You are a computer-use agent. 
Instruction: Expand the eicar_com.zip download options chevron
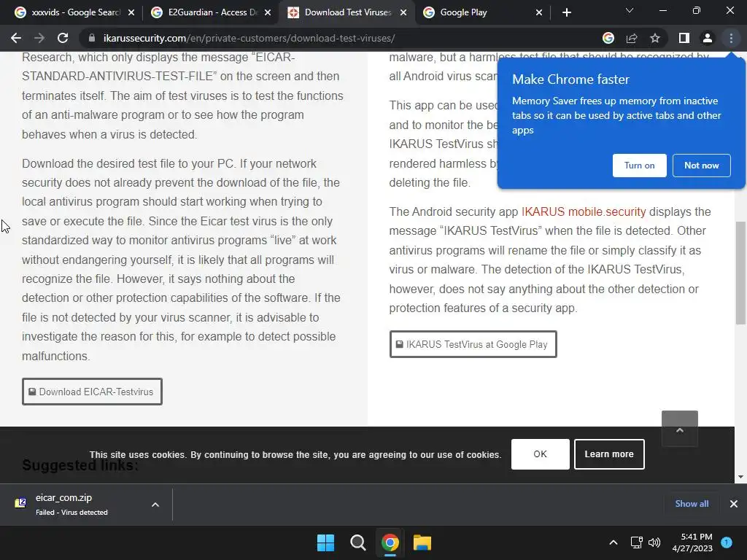click(x=155, y=505)
